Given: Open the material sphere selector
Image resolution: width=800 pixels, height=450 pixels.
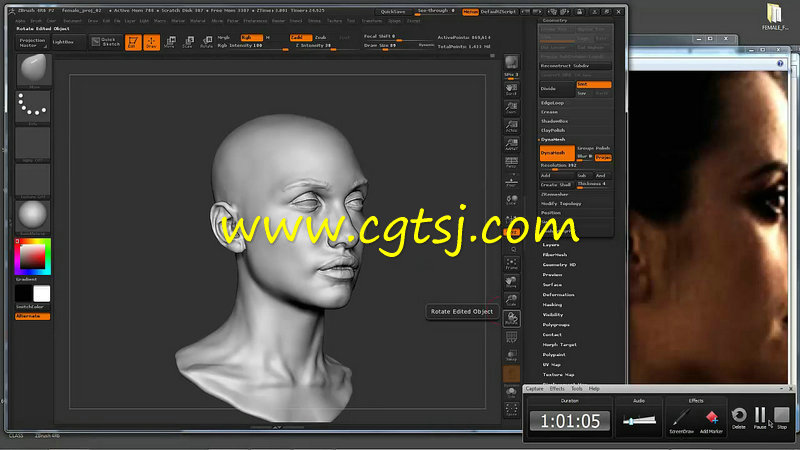Looking at the screenshot, I should point(33,216).
